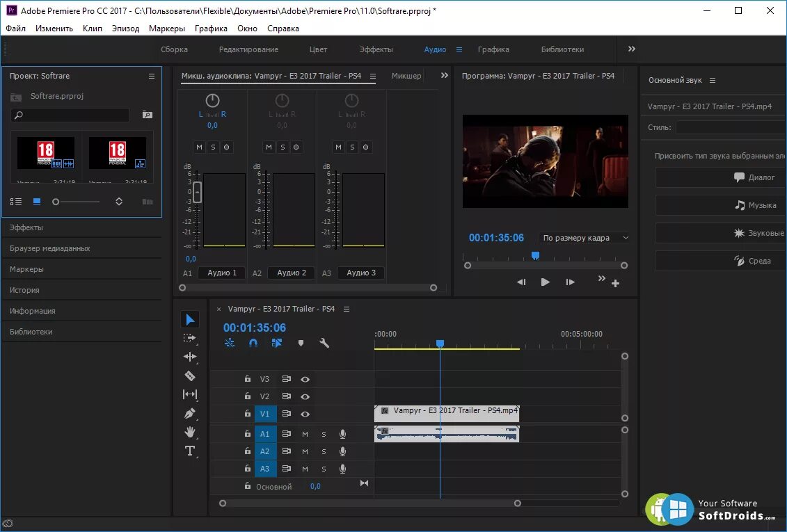Select the Hand tool
Viewport: 787px width, 532px height.
click(x=189, y=432)
